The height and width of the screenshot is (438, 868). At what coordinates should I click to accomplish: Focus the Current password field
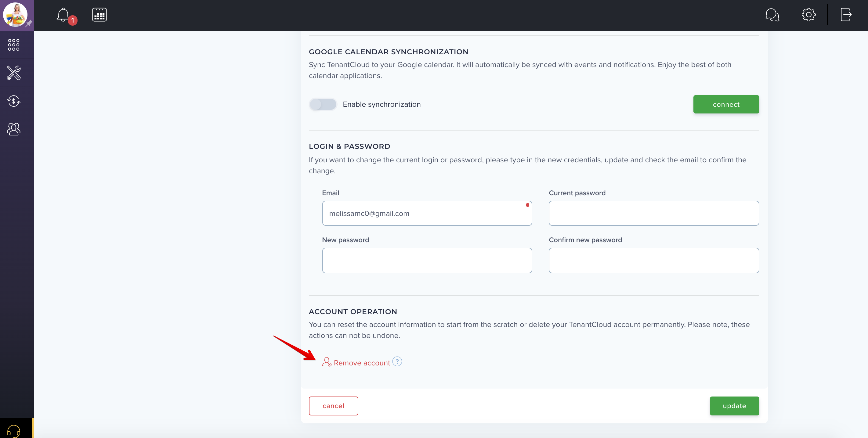(654, 214)
